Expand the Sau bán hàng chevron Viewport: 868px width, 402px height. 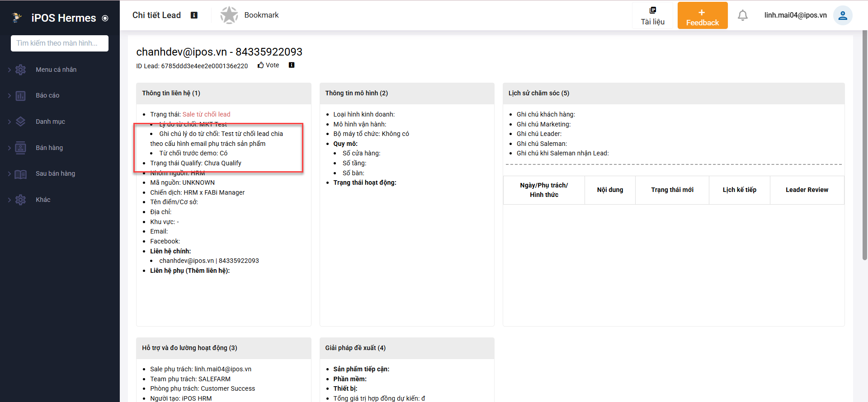(9, 173)
